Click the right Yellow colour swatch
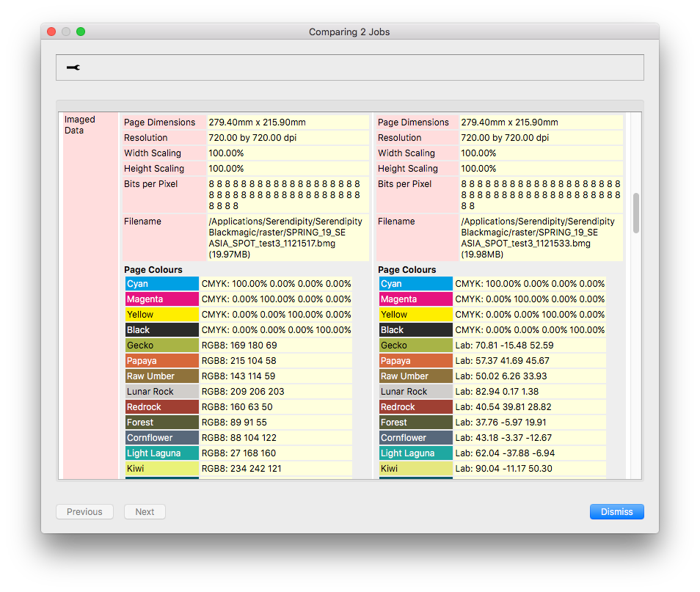The width and height of the screenshot is (700, 592). [415, 315]
